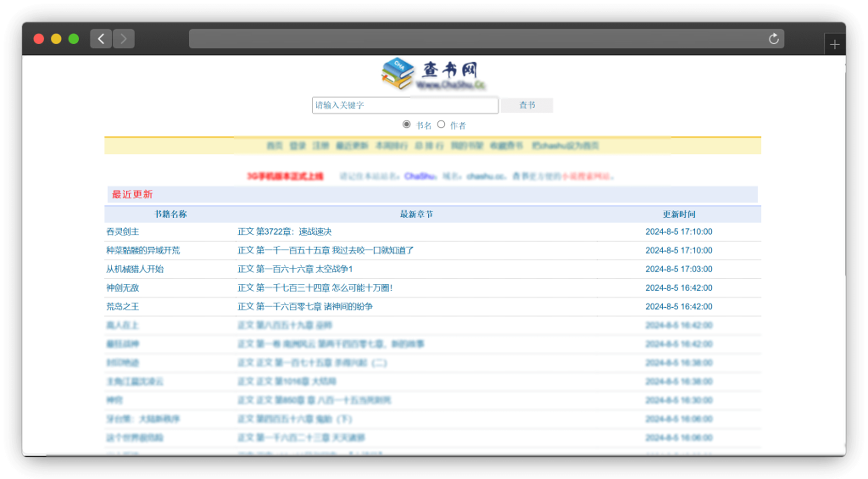Open 我的书架 in the nav bar

(x=467, y=146)
